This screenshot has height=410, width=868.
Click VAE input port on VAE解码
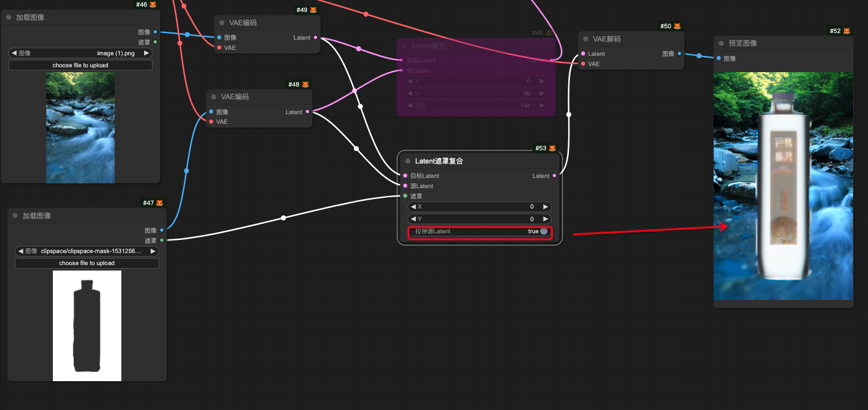(x=583, y=64)
